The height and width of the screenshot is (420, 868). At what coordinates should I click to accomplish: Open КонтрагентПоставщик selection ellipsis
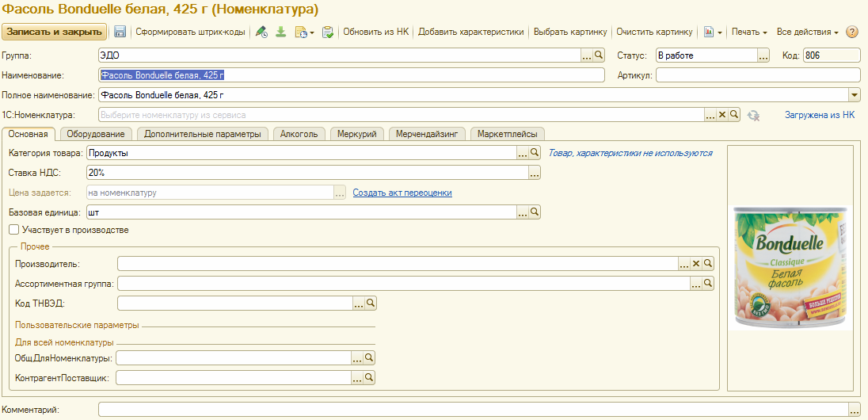(358, 377)
